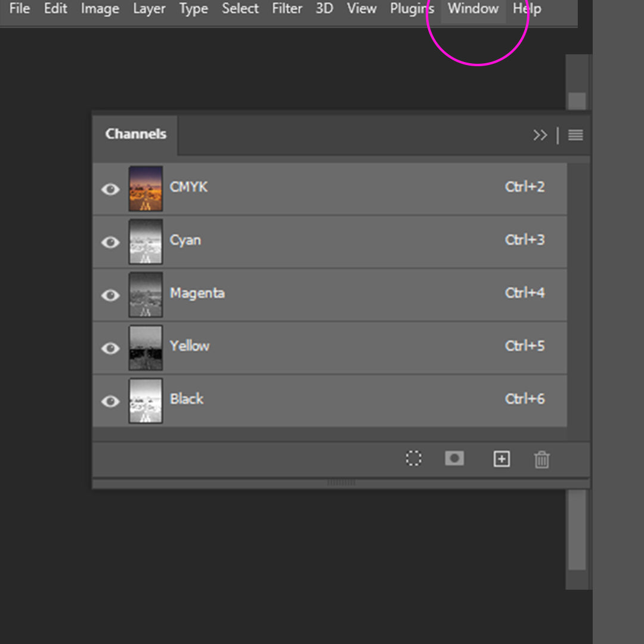Click the Yellow channel thumbnail
The image size is (644, 644).
[145, 348]
